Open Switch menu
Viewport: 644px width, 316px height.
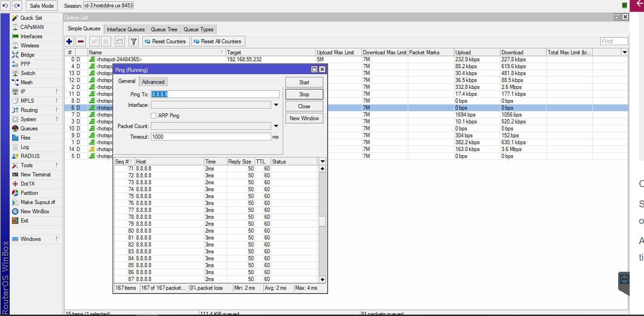point(28,73)
